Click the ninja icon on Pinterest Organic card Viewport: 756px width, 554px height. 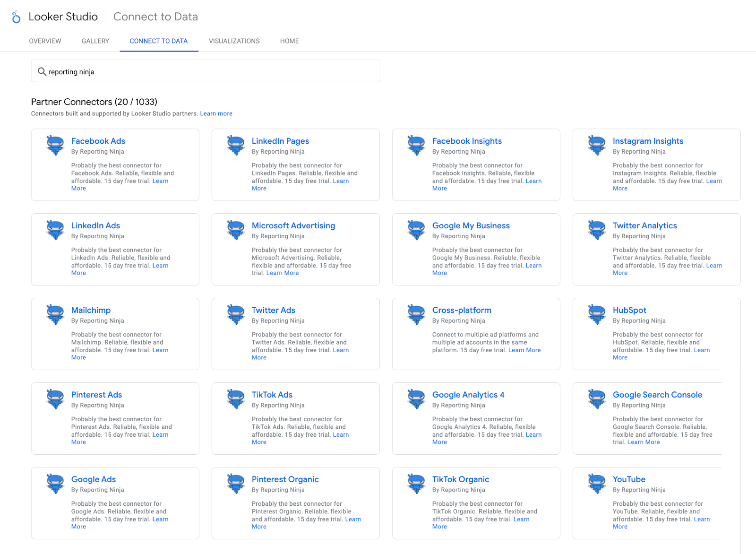click(x=236, y=484)
